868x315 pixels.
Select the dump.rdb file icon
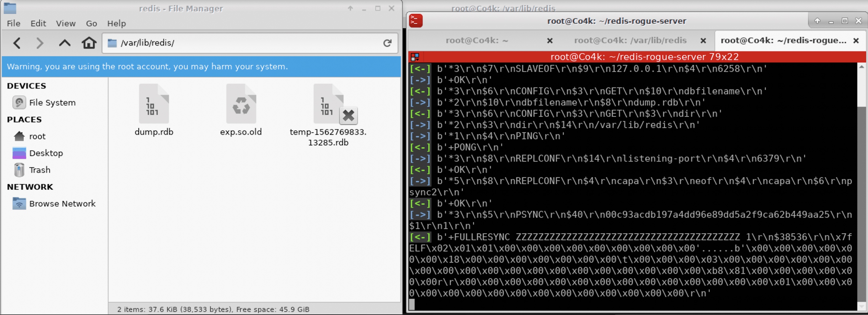(154, 104)
